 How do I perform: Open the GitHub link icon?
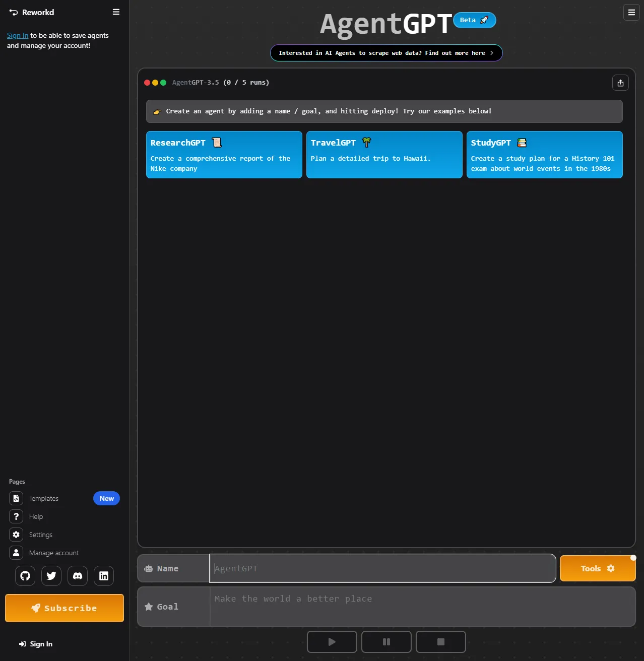(x=25, y=576)
